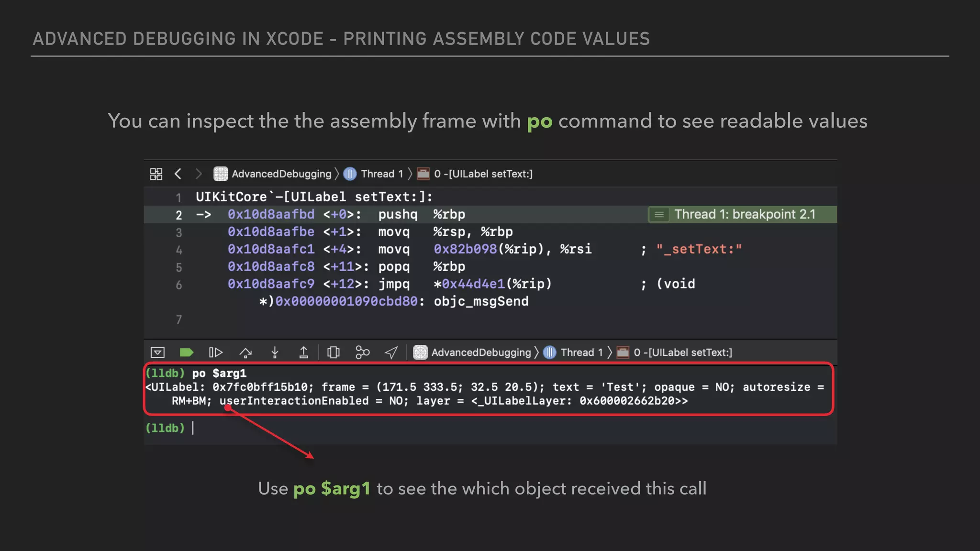Open the related items grid menu
The height and width of the screenshot is (551, 980).
tap(156, 174)
